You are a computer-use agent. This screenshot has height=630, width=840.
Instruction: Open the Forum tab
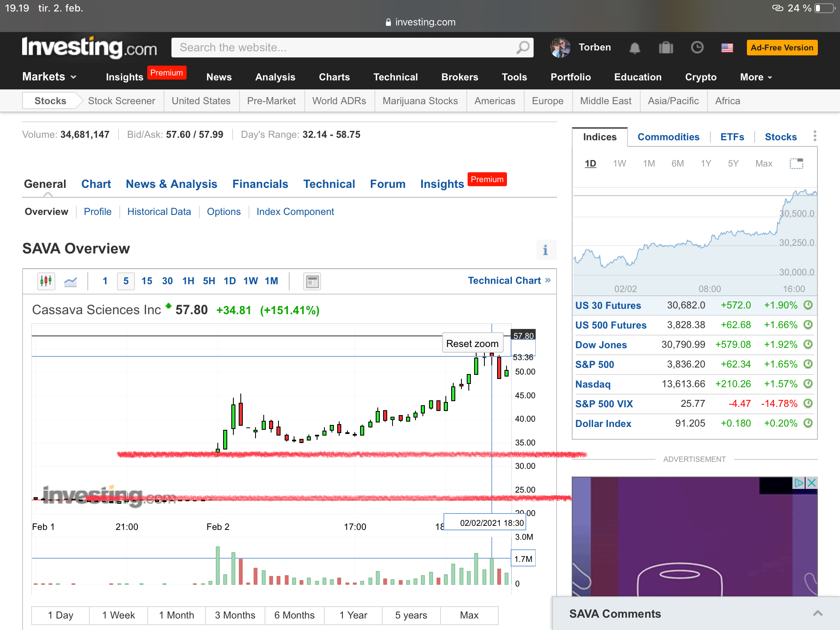[x=388, y=184]
